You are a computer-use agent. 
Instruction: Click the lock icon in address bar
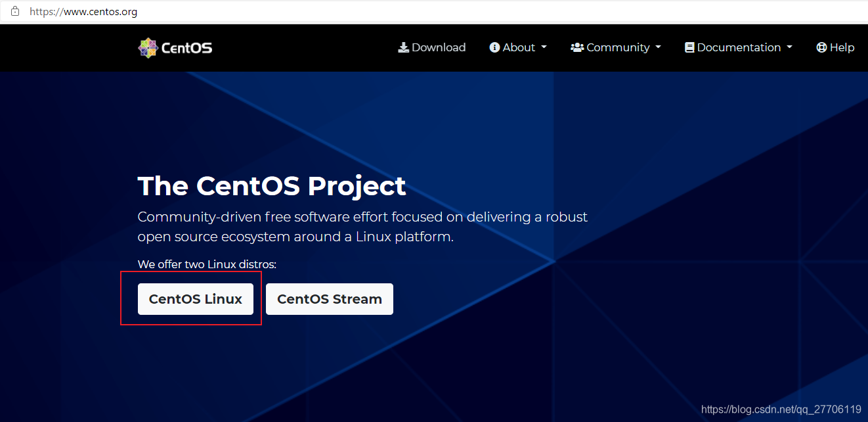click(x=15, y=11)
